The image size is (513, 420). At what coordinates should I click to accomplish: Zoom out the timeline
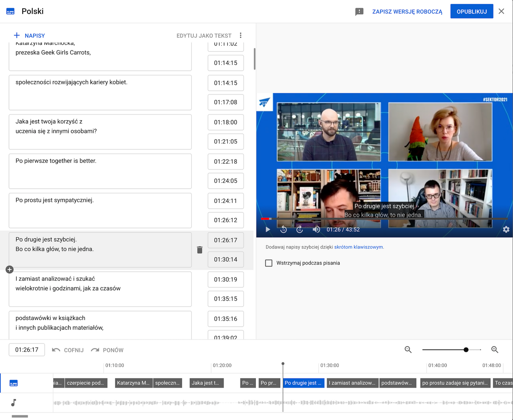point(408,350)
